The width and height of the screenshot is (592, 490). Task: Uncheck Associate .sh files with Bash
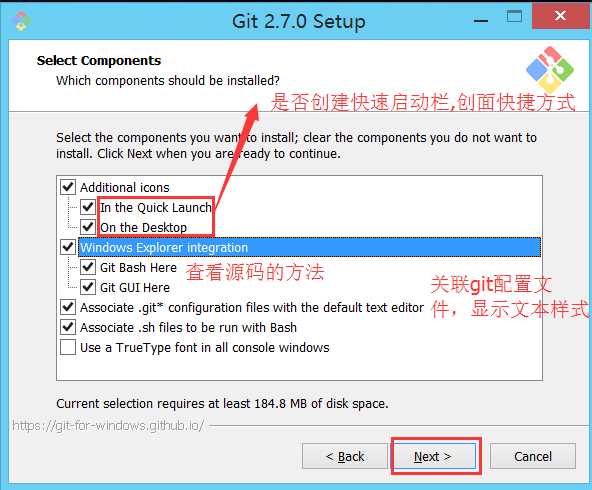point(68,327)
